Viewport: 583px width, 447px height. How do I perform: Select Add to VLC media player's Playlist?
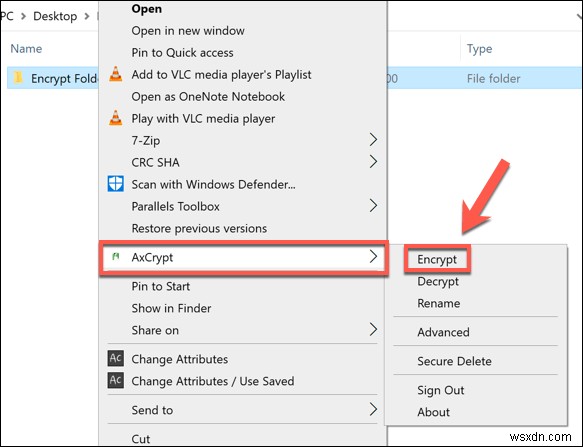(221, 74)
